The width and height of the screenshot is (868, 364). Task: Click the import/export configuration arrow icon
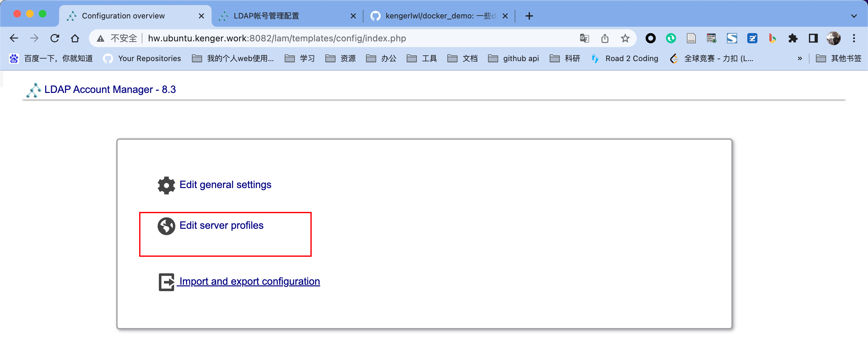point(166,282)
